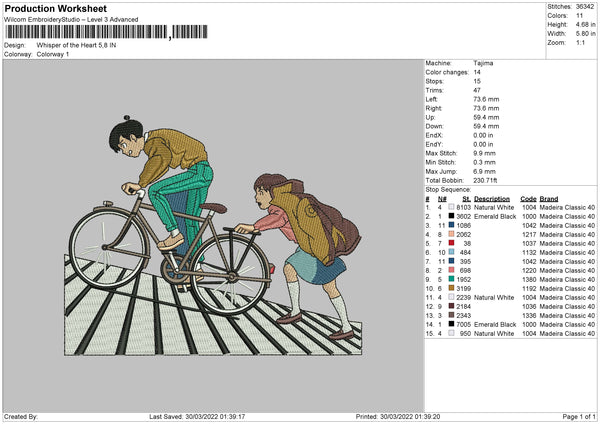The height and width of the screenshot is (424, 600).
Task: Click the Min Stitch value '0.3 mm'
Action: tap(484, 162)
